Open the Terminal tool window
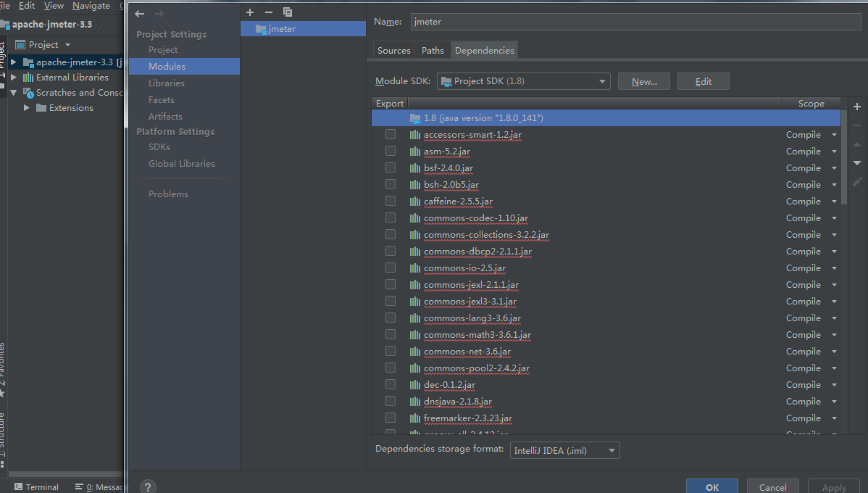The width and height of the screenshot is (868, 493). (x=36, y=487)
